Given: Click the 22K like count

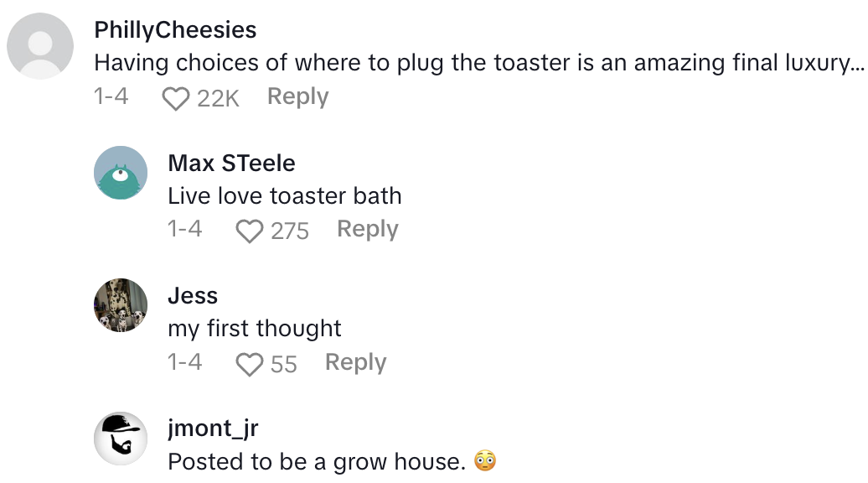Looking at the screenshot, I should tap(218, 99).
